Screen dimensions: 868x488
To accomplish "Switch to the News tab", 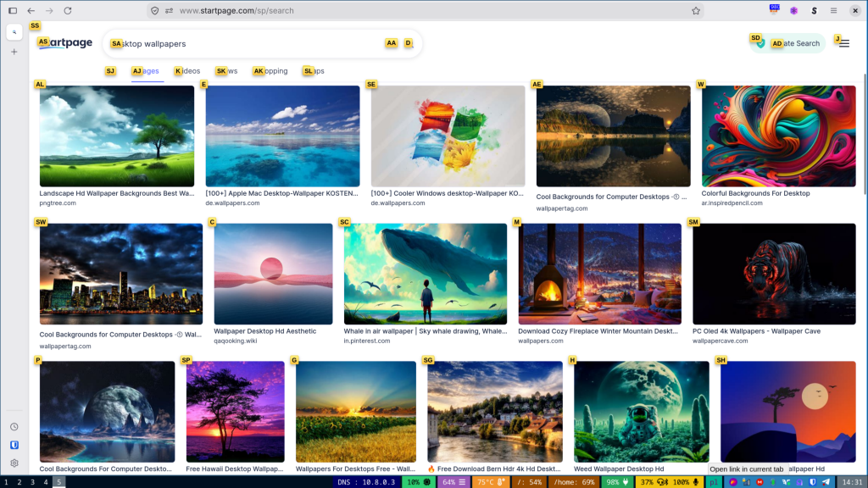I will pos(227,71).
